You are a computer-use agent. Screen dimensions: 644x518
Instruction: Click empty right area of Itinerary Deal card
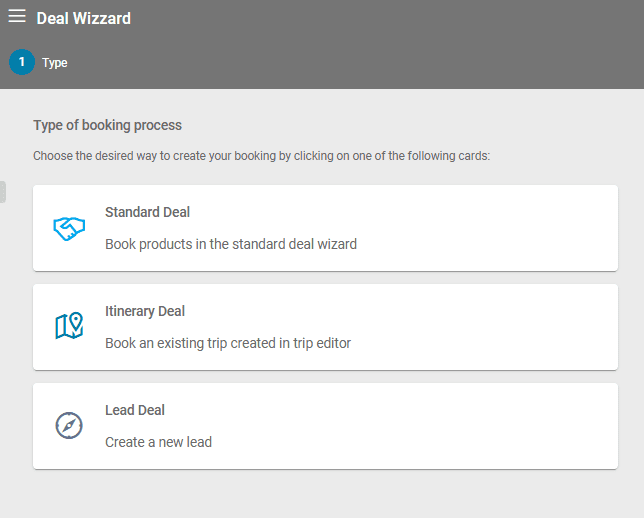click(x=500, y=326)
